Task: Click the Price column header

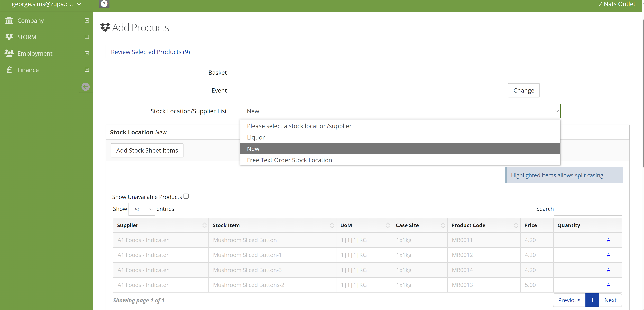Action: tap(537, 225)
